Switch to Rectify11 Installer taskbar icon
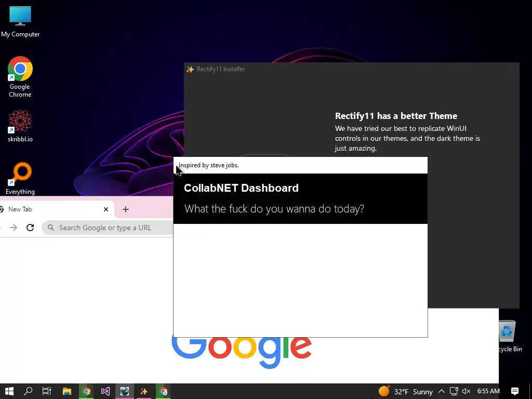 click(144, 391)
